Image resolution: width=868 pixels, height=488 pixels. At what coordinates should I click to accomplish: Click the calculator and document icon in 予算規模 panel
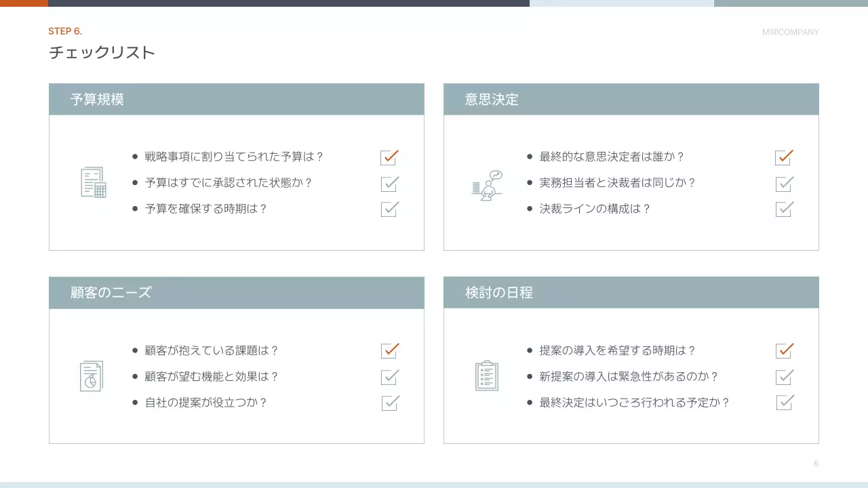coord(93,183)
